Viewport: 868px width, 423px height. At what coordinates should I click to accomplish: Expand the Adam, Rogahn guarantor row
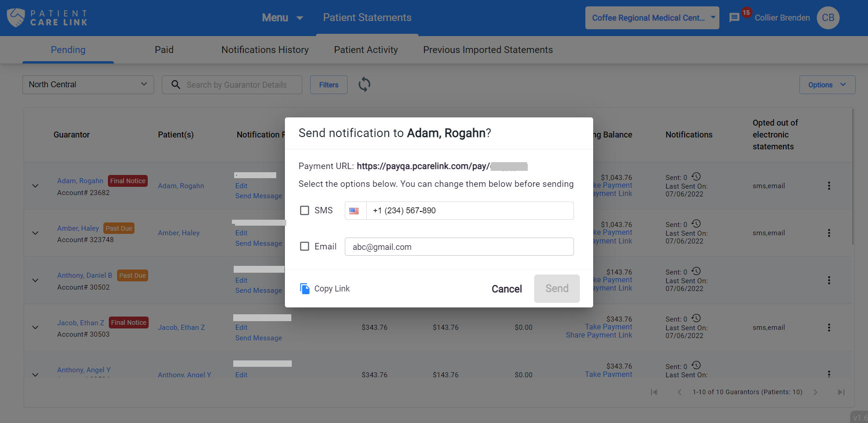point(35,186)
